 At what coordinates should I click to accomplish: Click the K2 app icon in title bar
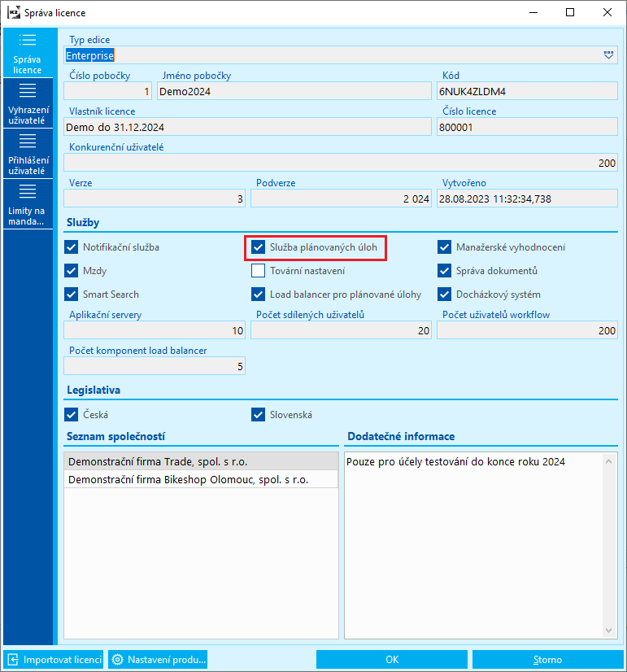[14, 12]
